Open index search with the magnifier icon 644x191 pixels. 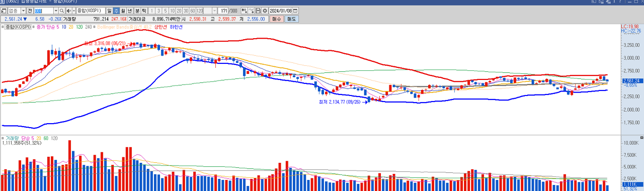[x=62, y=11]
